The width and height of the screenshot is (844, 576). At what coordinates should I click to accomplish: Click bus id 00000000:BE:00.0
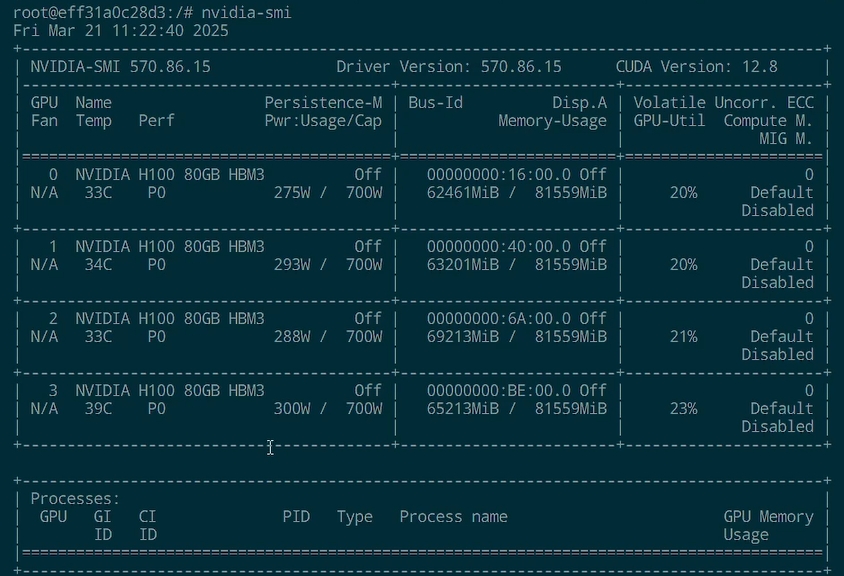click(x=499, y=390)
